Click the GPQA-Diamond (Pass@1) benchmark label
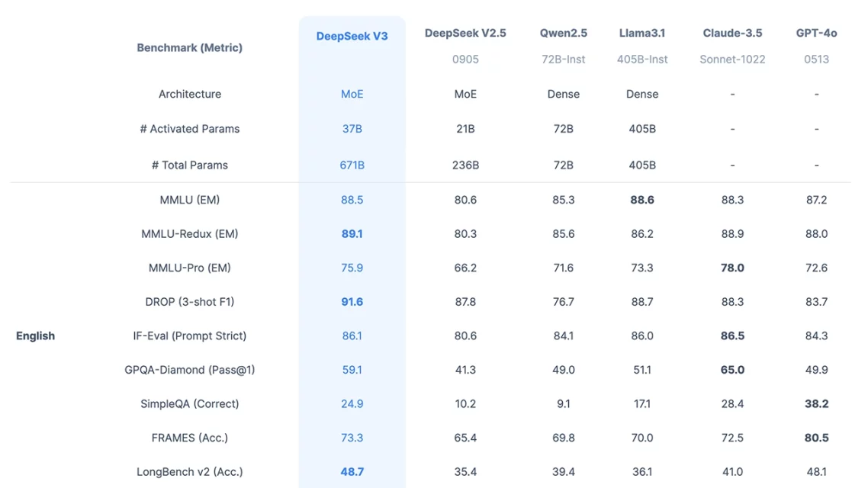This screenshot has width=868, height=488. pyautogui.click(x=189, y=370)
